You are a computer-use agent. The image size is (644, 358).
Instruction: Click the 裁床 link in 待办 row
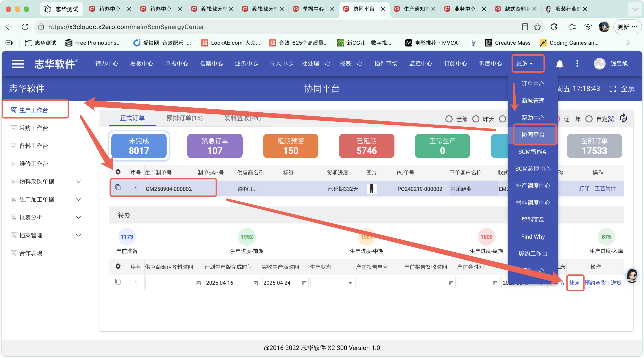[574, 283]
